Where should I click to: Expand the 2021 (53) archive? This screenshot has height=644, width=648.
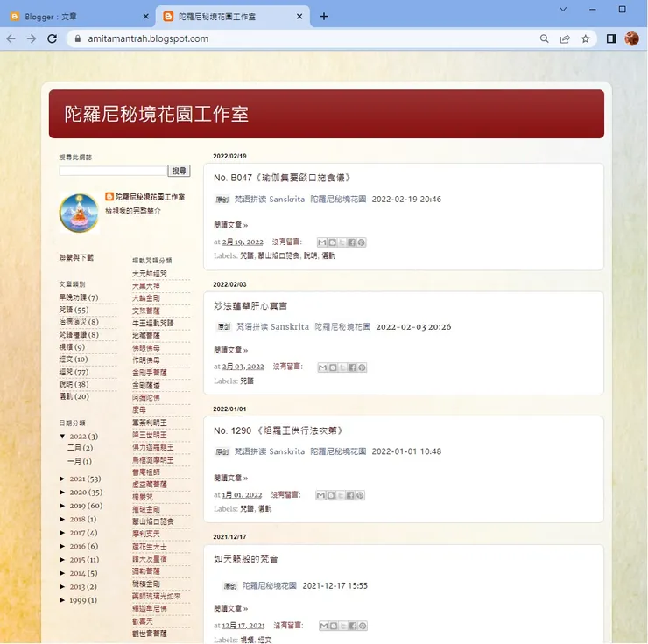62,479
